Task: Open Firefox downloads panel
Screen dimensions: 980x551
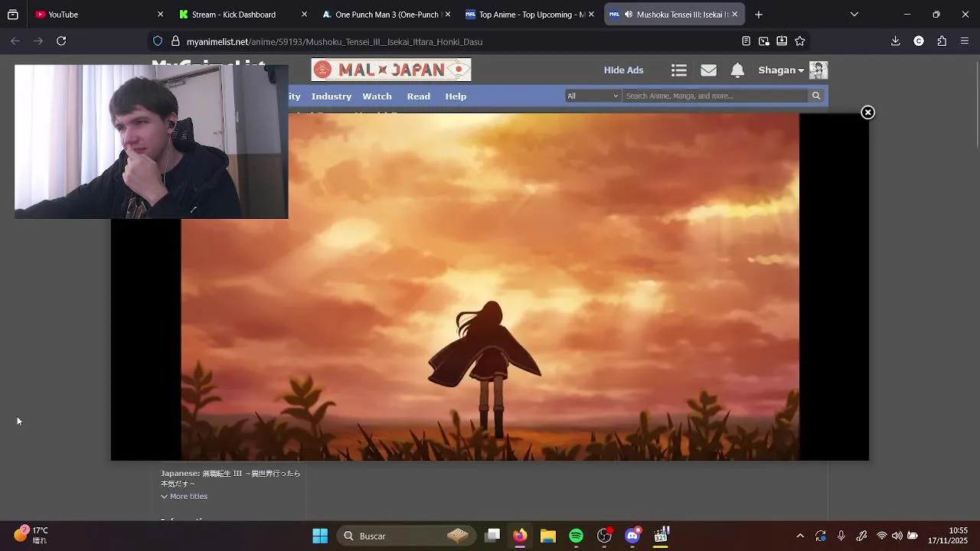Action: [x=895, y=41]
